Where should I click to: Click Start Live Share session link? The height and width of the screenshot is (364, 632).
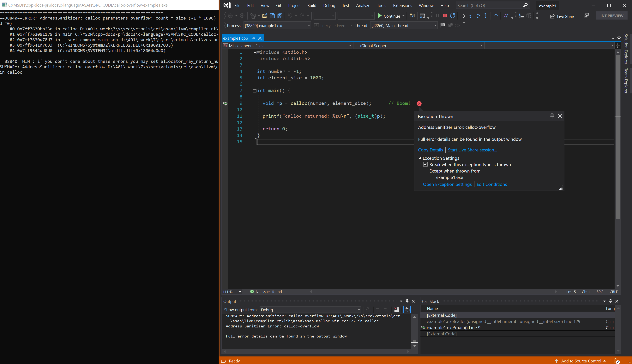point(472,149)
